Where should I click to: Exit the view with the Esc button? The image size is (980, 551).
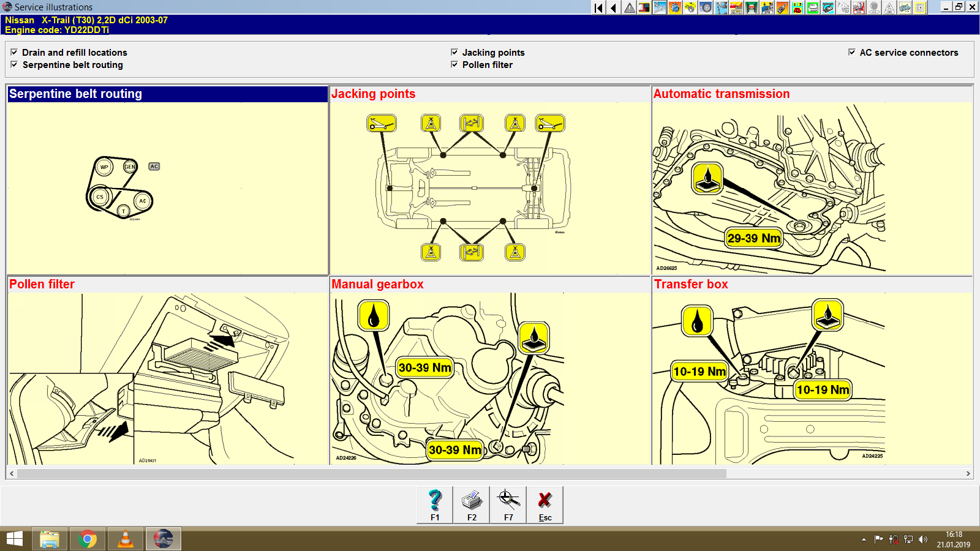(545, 503)
